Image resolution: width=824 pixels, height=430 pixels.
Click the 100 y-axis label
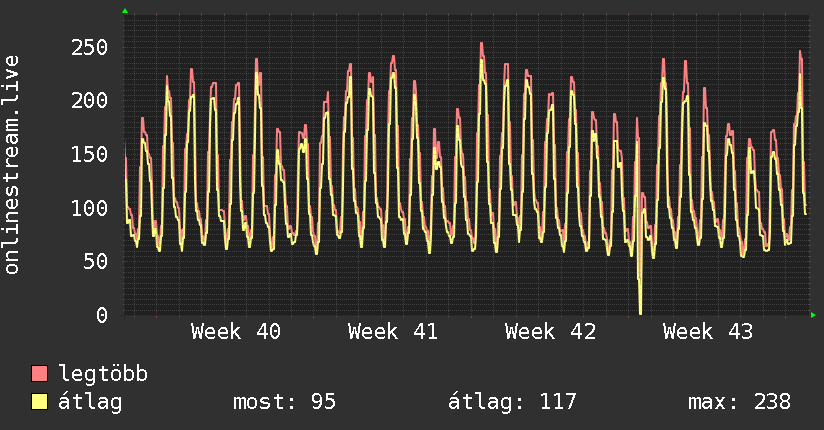89,208
